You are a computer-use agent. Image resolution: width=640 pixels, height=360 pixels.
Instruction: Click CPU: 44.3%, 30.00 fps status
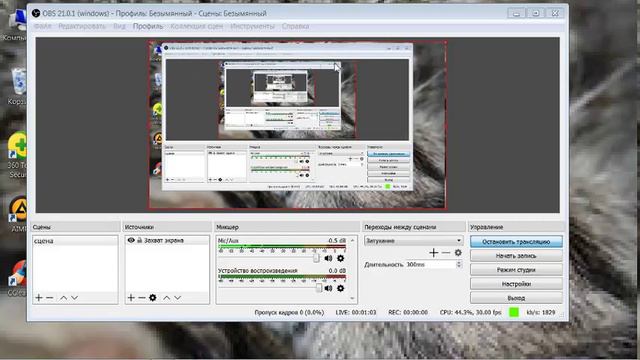coord(470,312)
